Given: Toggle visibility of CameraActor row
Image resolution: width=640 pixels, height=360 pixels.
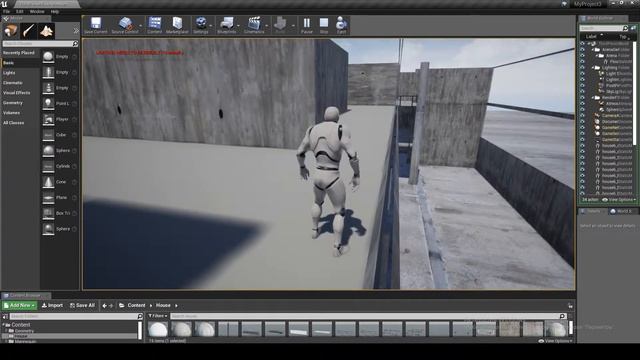Looking at the screenshot, I should (x=582, y=116).
